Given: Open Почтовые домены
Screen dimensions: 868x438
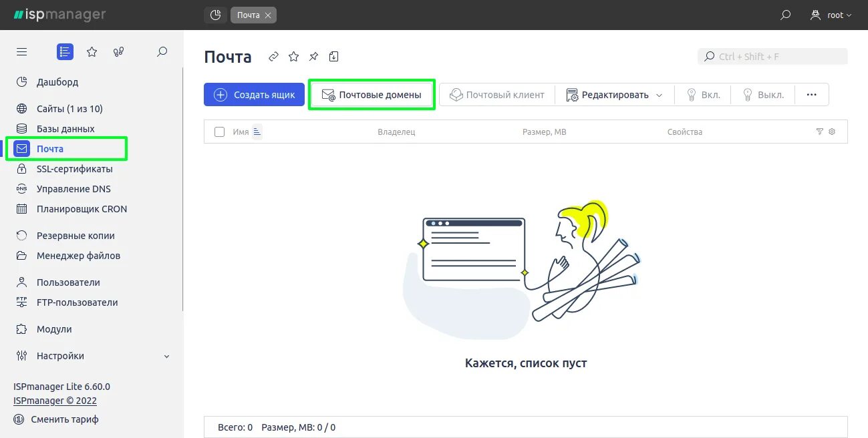Looking at the screenshot, I should click(372, 95).
